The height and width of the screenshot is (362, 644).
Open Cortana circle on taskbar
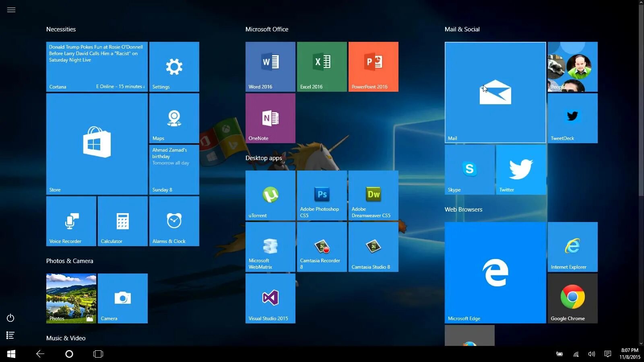pyautogui.click(x=69, y=354)
